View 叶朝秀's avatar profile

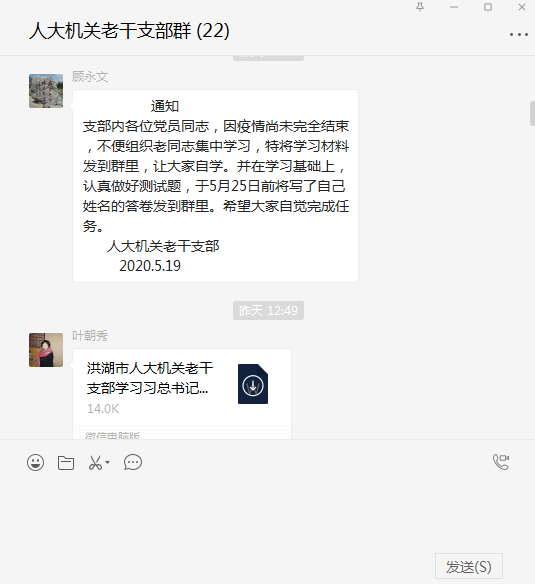(x=46, y=350)
